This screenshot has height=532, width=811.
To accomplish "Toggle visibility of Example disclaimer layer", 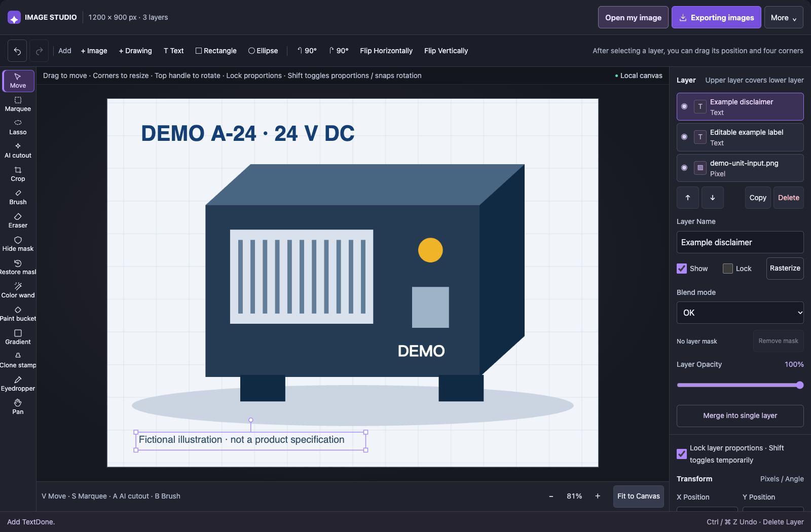I will (684, 106).
